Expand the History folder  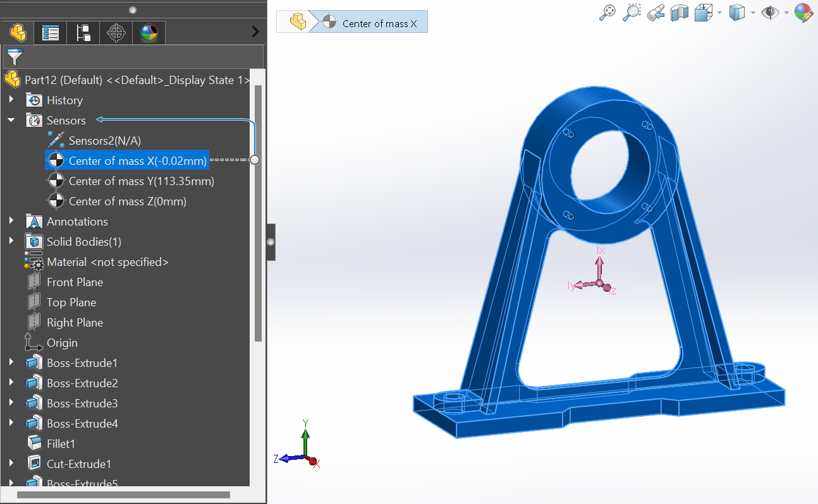11,100
